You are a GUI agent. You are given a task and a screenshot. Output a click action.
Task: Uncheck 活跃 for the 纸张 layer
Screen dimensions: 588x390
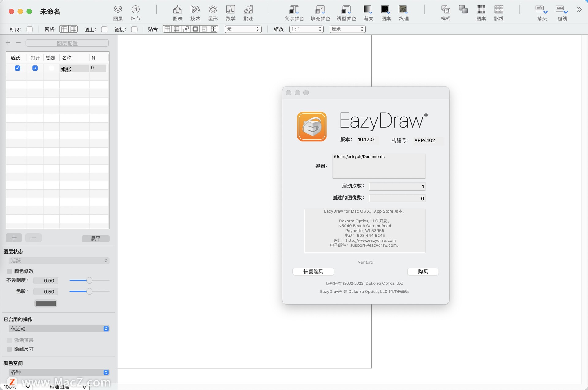pos(17,68)
